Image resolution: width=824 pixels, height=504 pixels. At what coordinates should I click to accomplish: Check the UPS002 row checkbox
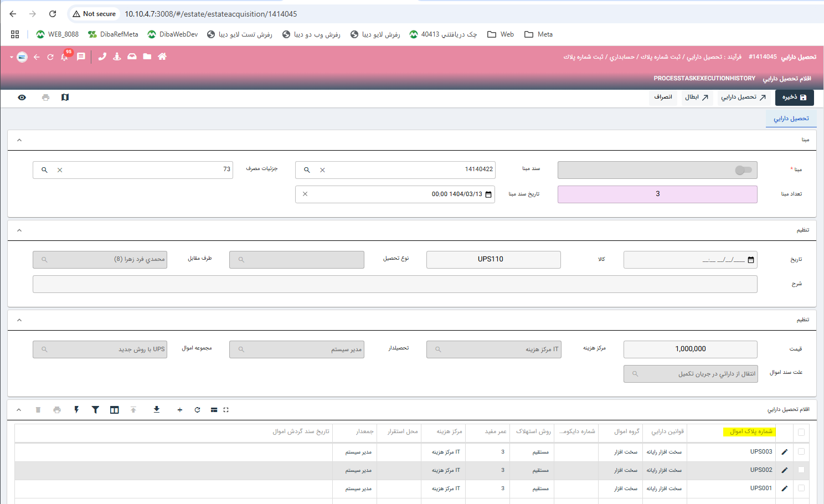click(801, 470)
